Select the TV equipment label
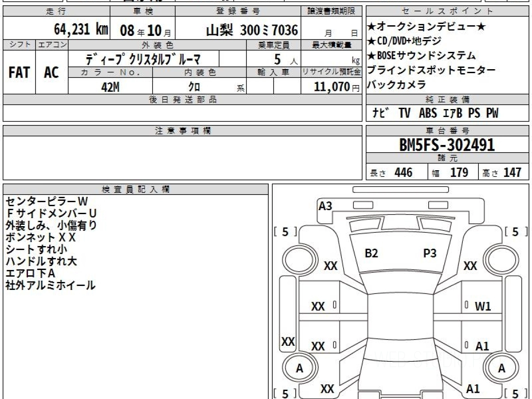Viewport: 532px width, 399px height. coord(404,113)
